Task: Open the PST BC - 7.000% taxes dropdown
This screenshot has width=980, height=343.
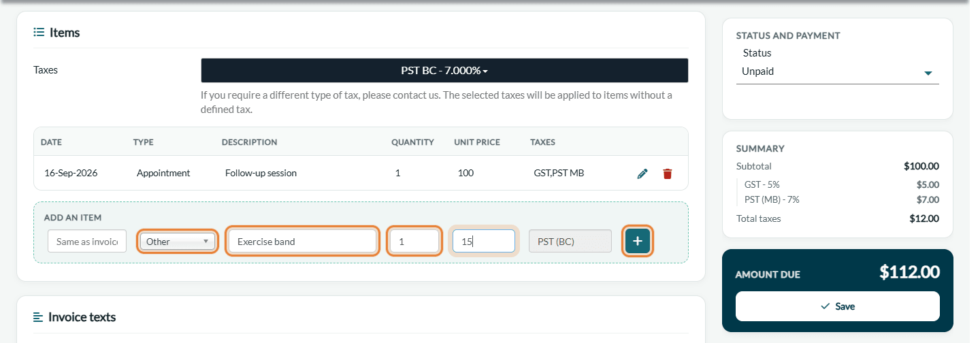Action: [x=444, y=71]
